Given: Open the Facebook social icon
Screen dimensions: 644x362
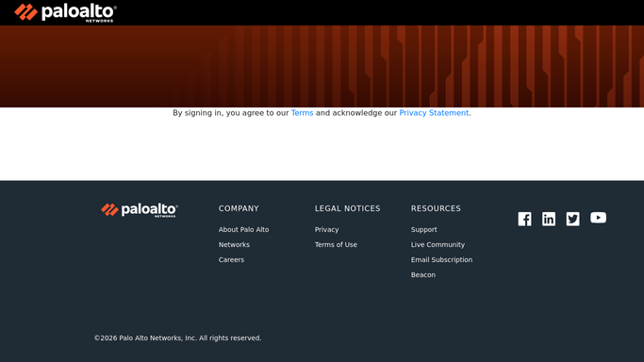Looking at the screenshot, I should (x=524, y=219).
